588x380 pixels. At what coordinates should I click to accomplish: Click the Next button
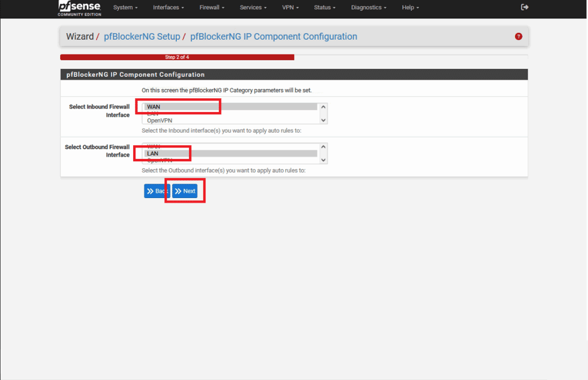pyautogui.click(x=185, y=191)
